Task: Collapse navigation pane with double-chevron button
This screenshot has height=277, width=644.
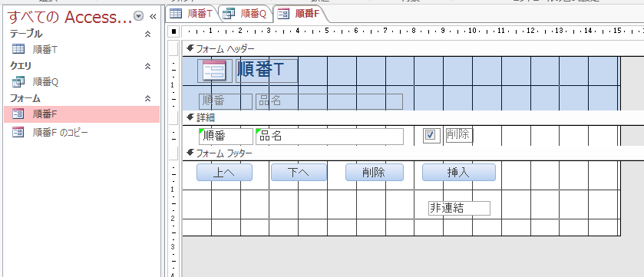Action: pyautogui.click(x=153, y=16)
